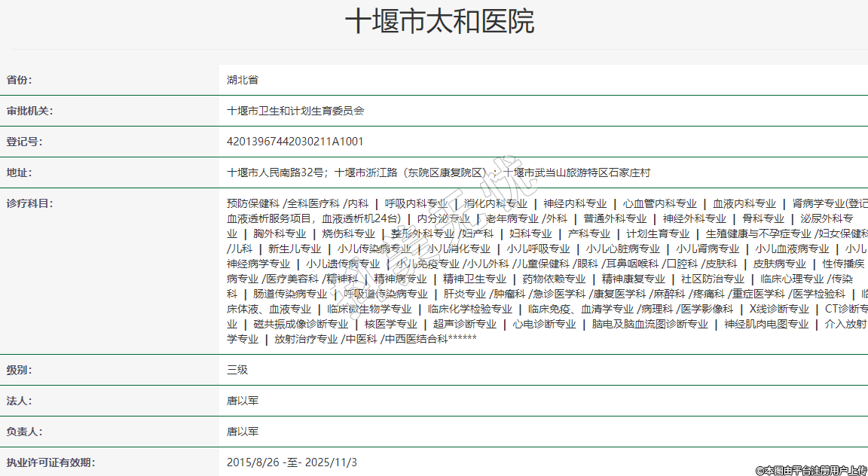Image resolution: width=868 pixels, height=476 pixels.
Task: Select the 审批机关 row label
Action: pyautogui.click(x=30, y=111)
